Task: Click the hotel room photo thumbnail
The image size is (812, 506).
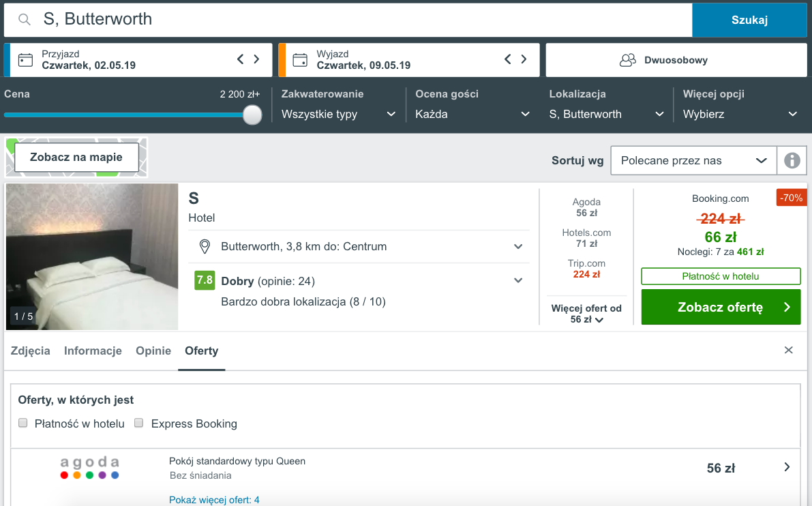Action: coord(92,256)
